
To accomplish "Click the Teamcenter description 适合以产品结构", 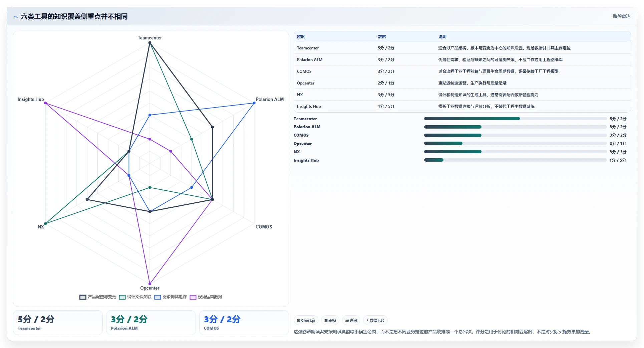I will pyautogui.click(x=504, y=48).
